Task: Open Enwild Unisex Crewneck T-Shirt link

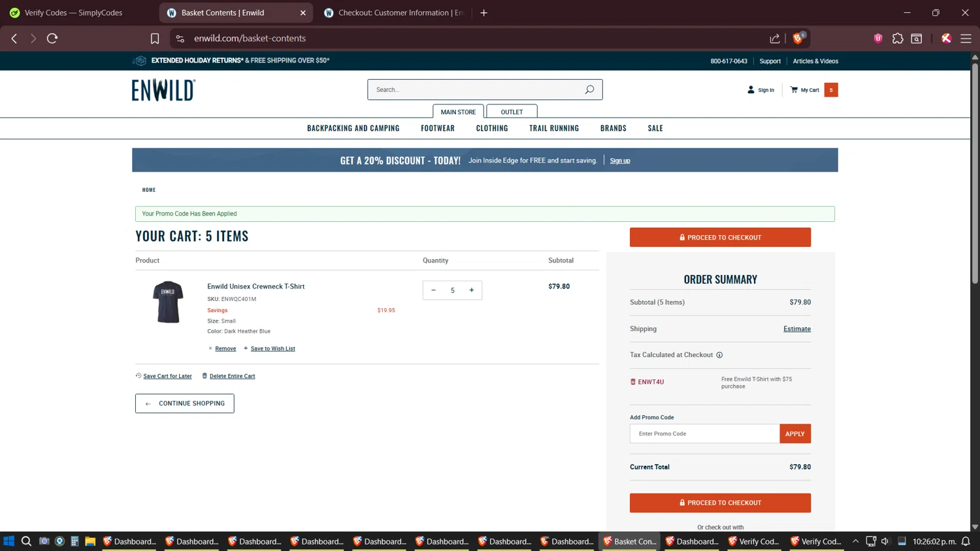Action: pos(255,286)
